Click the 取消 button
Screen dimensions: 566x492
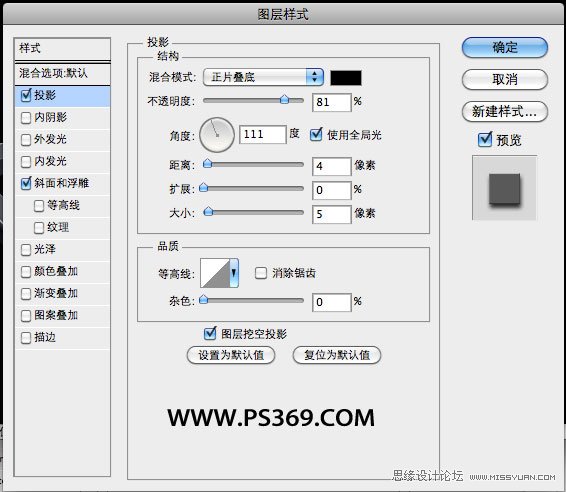pos(505,79)
